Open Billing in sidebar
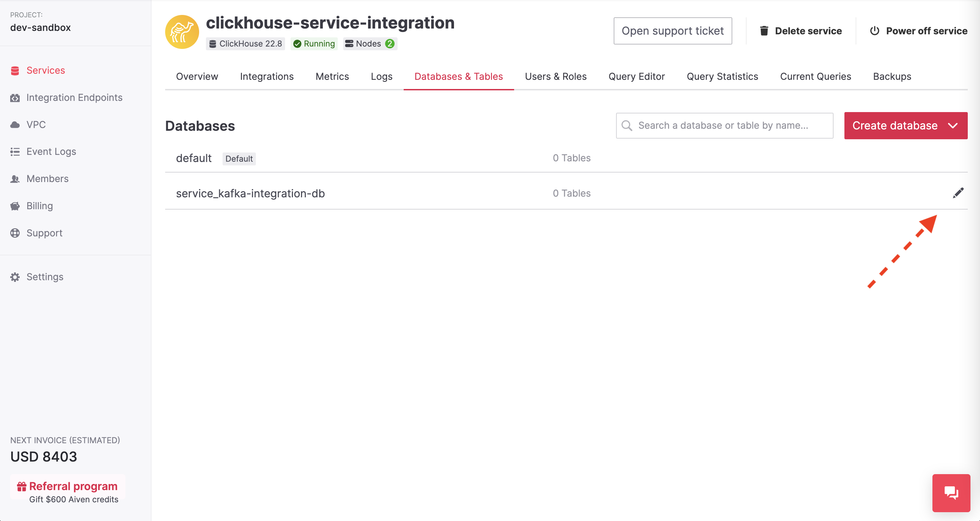The height and width of the screenshot is (521, 980). pos(39,206)
